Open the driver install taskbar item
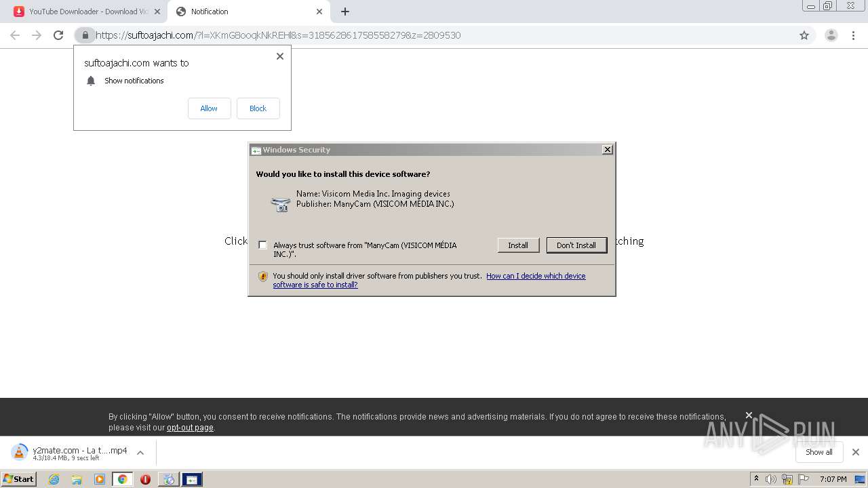 168,479
